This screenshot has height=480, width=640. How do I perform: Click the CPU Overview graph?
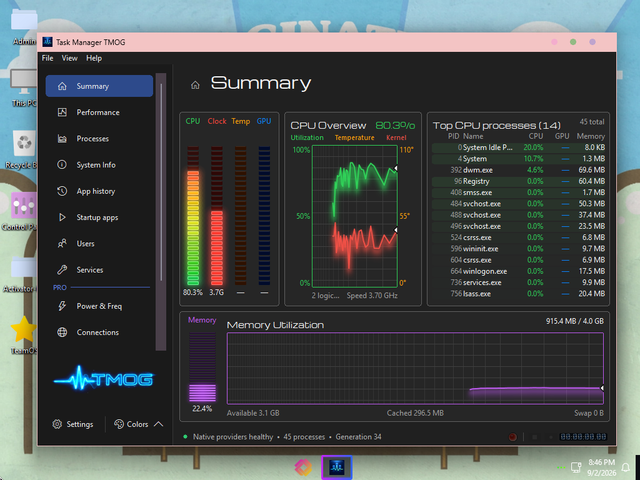click(x=354, y=216)
